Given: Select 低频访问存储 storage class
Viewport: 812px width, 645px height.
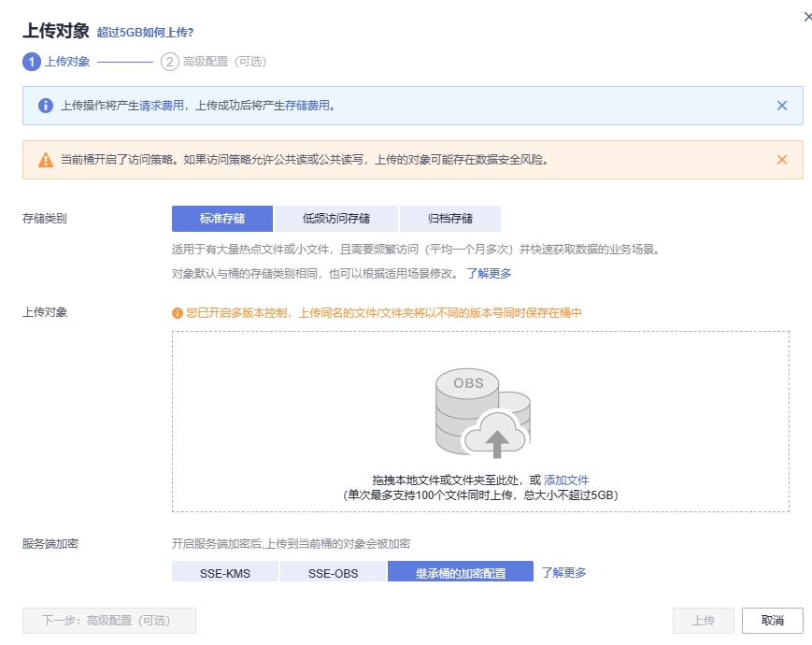Looking at the screenshot, I should tap(336, 219).
